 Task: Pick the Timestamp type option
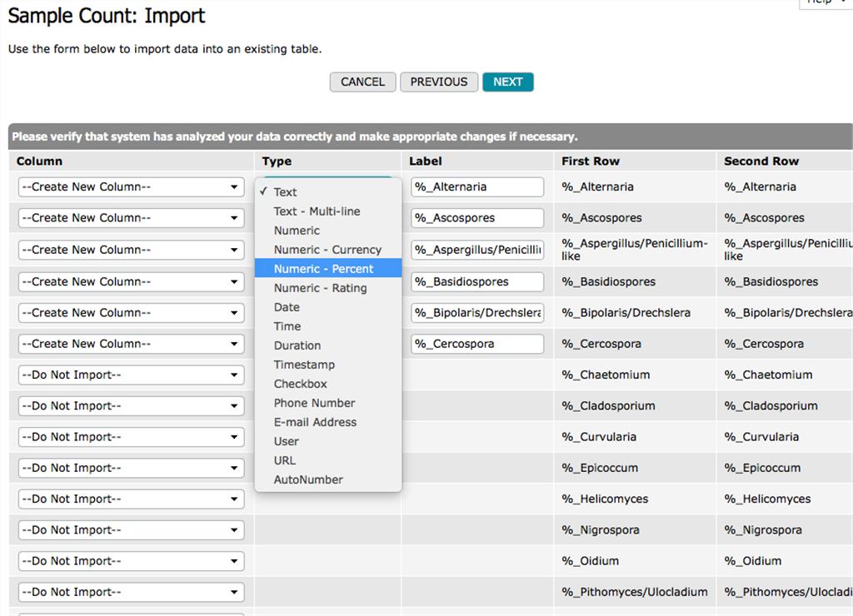[x=304, y=365]
